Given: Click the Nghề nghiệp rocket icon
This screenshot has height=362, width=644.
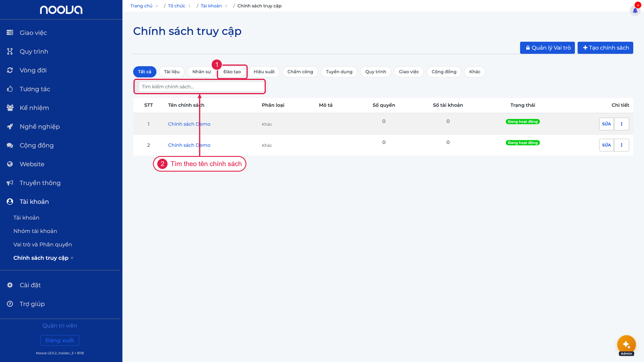Looking at the screenshot, I should pyautogui.click(x=10, y=126).
